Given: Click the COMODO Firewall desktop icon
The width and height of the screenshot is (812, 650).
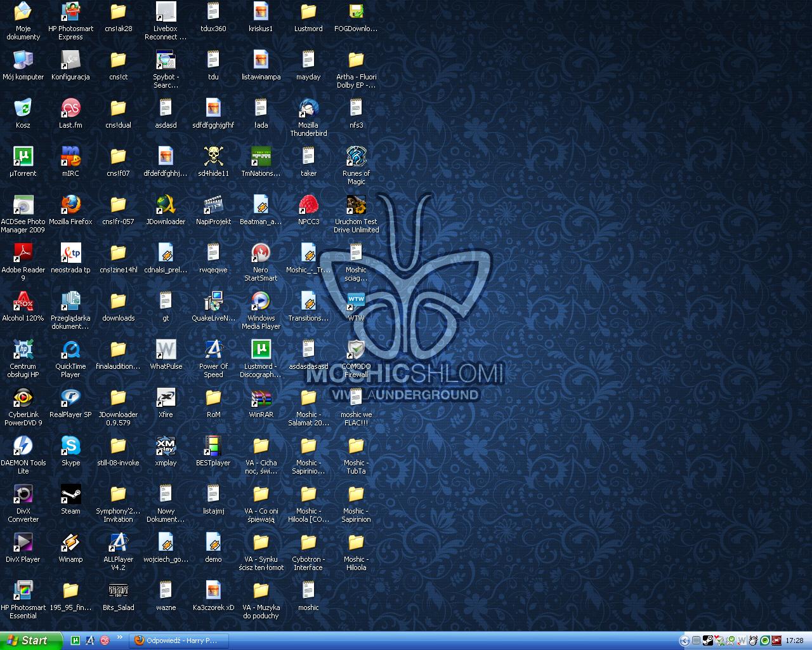Looking at the screenshot, I should (356, 350).
